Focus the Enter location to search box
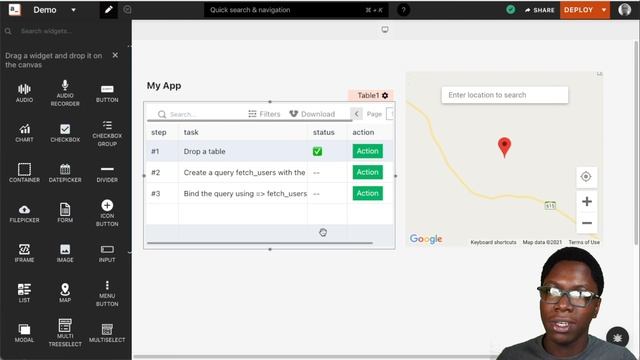 coord(504,95)
